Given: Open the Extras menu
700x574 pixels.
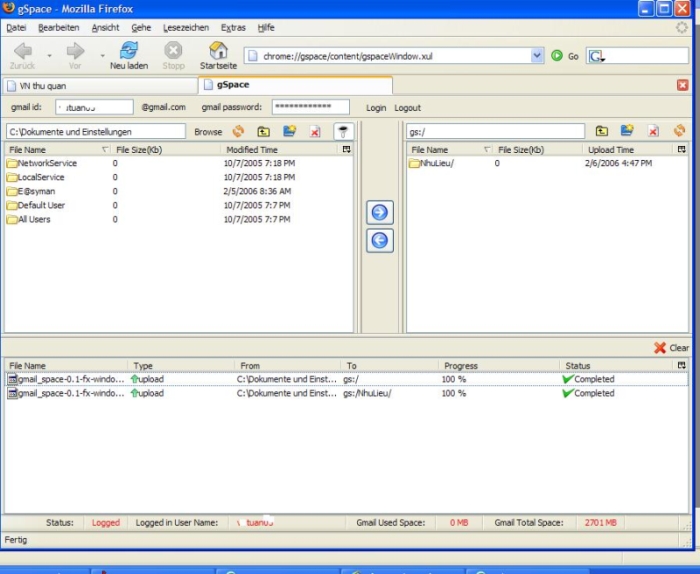Looking at the screenshot, I should coord(233,28).
